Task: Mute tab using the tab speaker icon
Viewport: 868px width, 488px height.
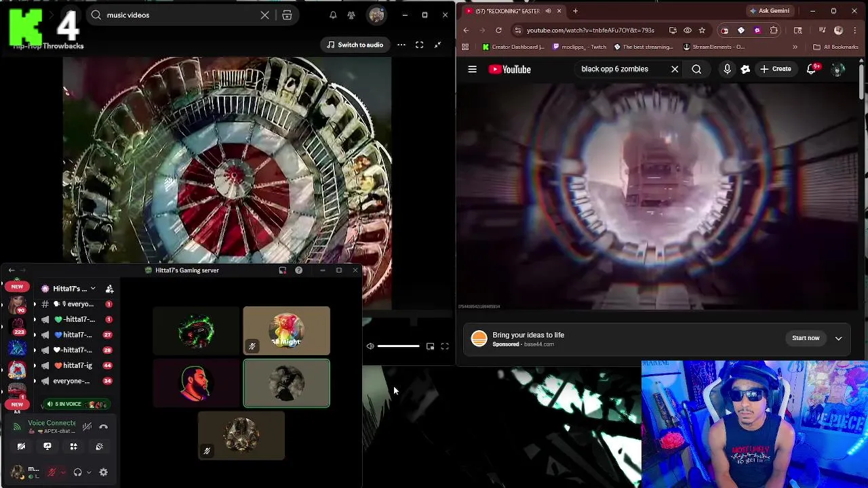Action: [x=548, y=11]
